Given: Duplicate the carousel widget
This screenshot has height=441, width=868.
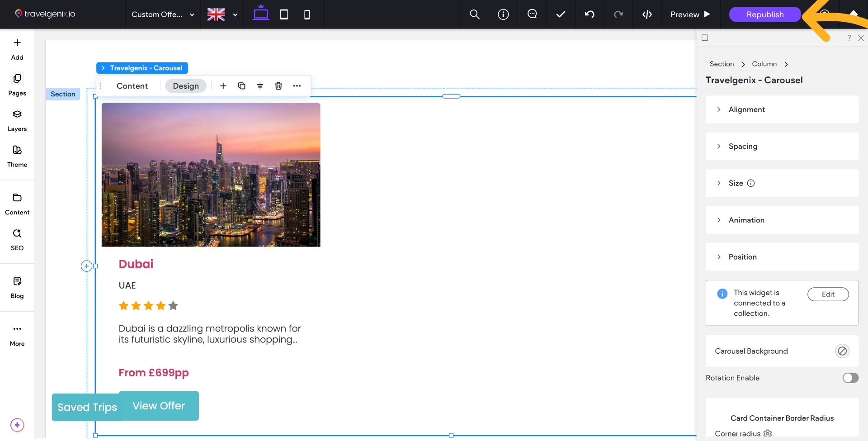Looking at the screenshot, I should click(242, 86).
